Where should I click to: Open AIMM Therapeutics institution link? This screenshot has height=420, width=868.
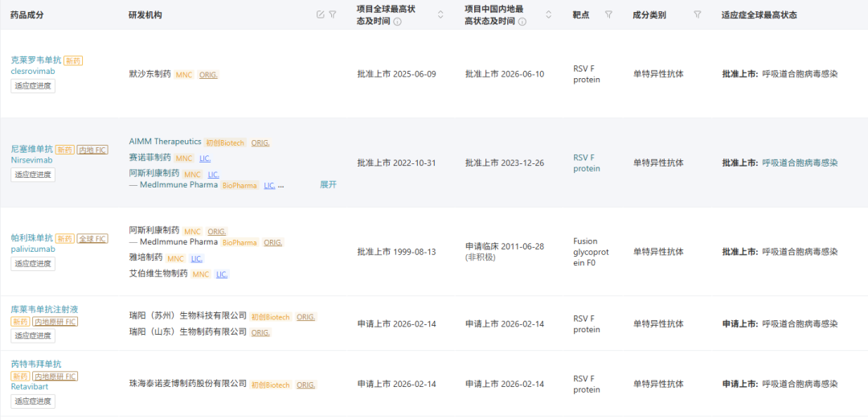(x=165, y=142)
